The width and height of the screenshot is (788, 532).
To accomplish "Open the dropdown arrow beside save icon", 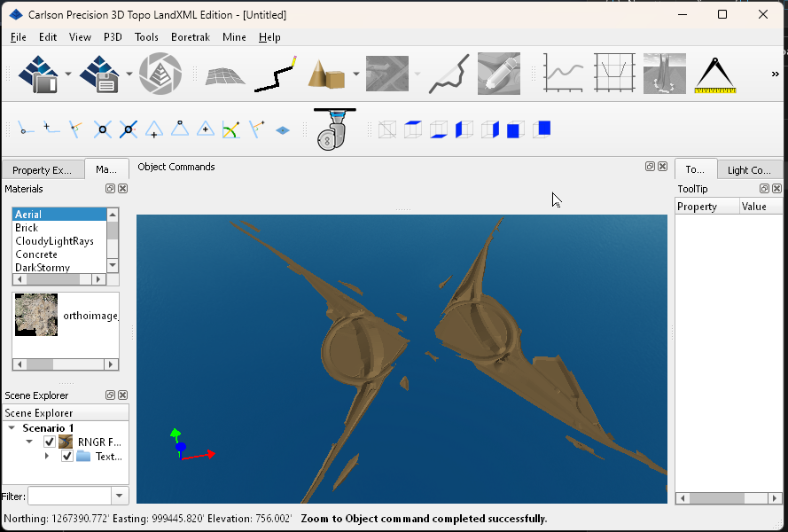I will coord(129,74).
